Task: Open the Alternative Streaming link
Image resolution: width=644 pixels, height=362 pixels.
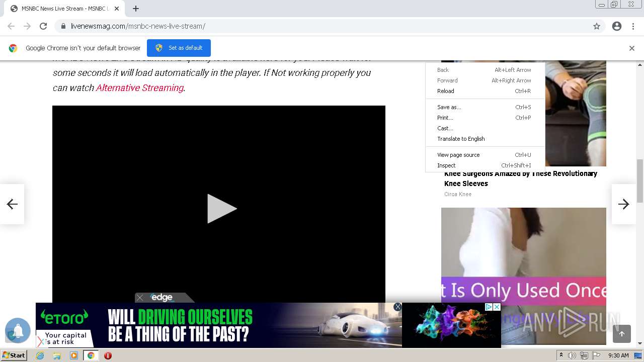Action: click(139, 87)
